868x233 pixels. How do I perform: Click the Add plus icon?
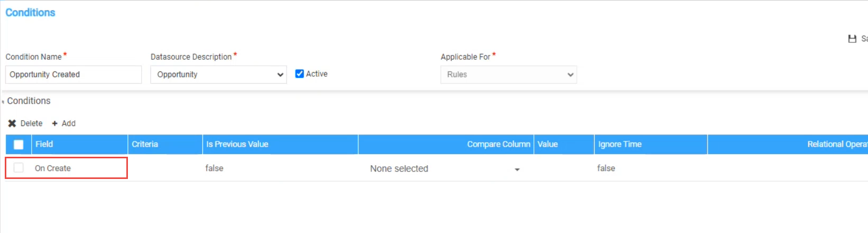(x=54, y=123)
